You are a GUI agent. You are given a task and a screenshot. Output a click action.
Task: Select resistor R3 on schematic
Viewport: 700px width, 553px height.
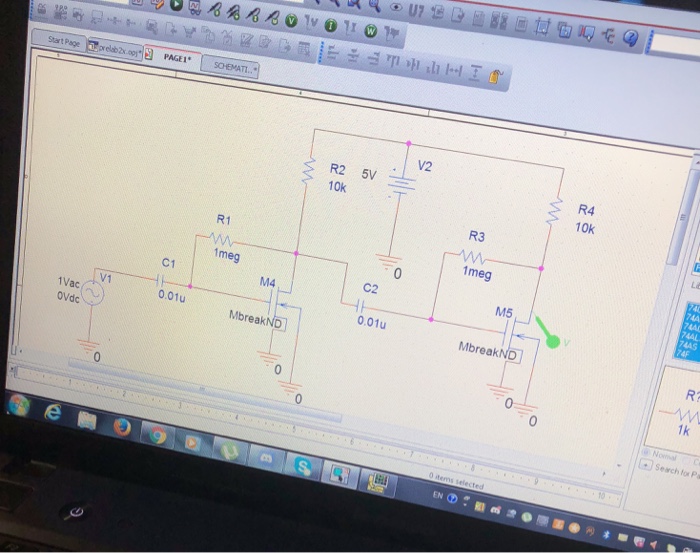tap(472, 258)
